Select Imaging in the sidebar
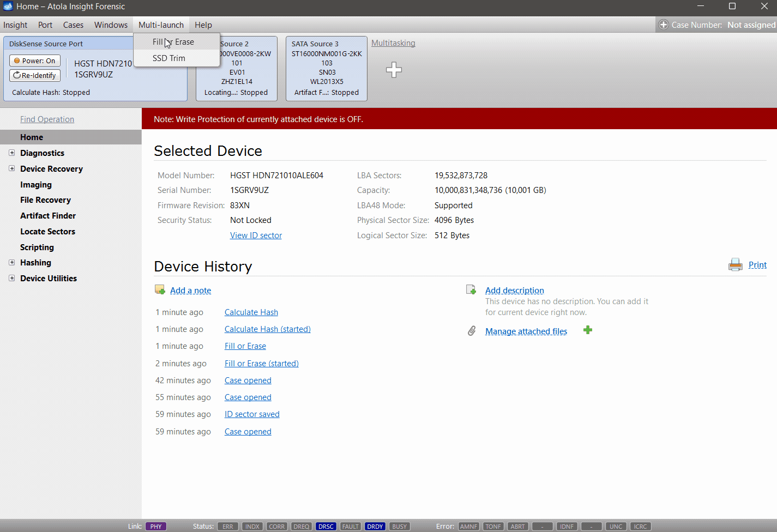This screenshot has width=777, height=532. point(36,185)
